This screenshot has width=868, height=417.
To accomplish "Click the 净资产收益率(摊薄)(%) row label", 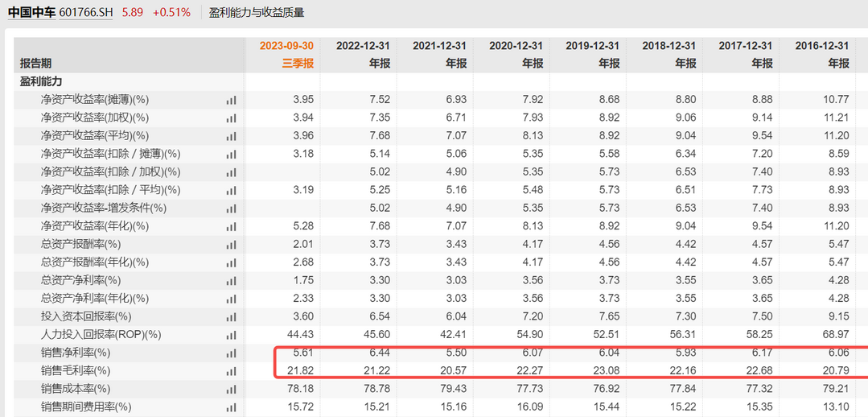I will pos(95,101).
